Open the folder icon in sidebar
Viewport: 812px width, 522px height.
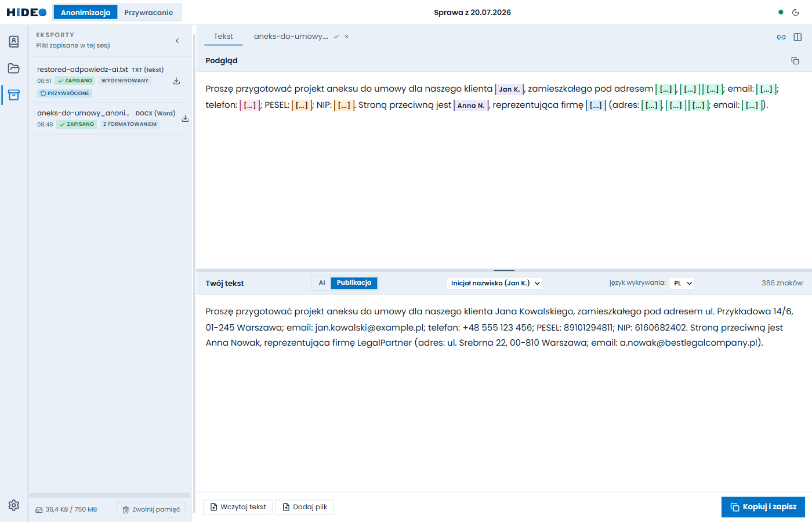click(x=14, y=68)
